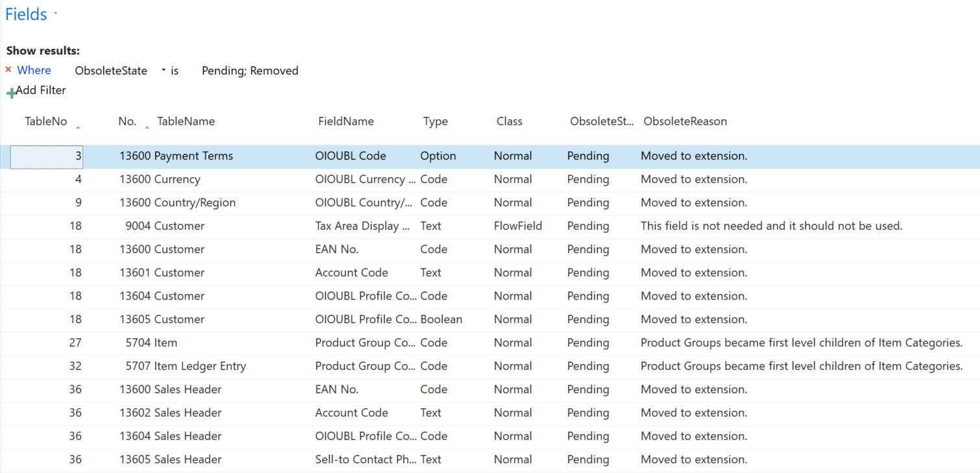The image size is (980, 473).
Task: Click the FieldName column header
Action: pyautogui.click(x=346, y=121)
